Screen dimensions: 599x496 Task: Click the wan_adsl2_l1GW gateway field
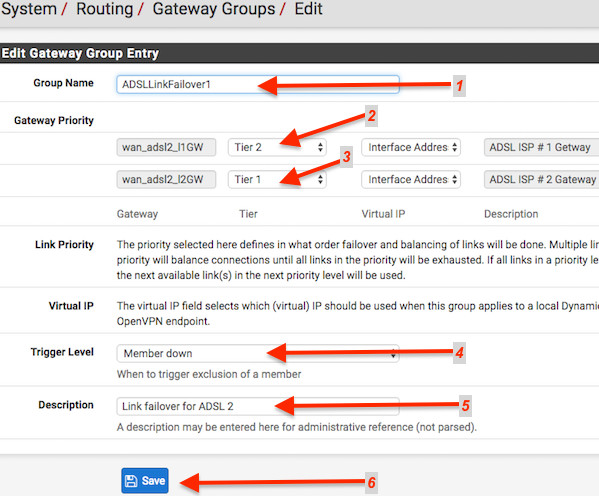[x=166, y=147]
